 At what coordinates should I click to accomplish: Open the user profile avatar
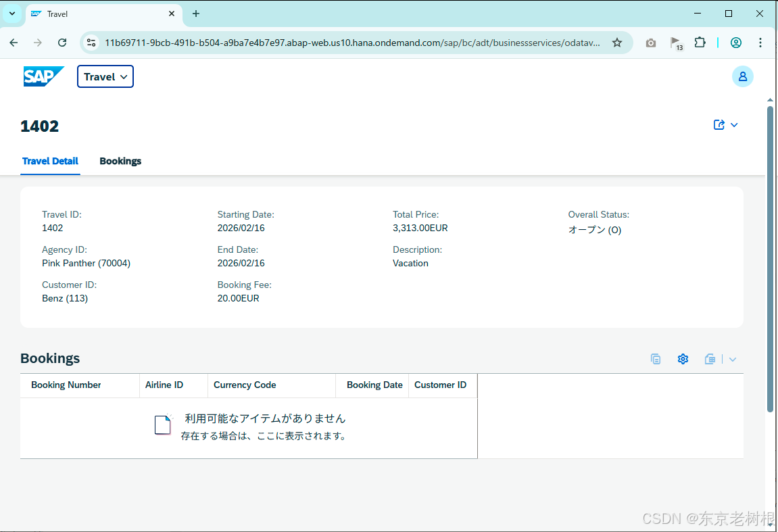point(742,76)
